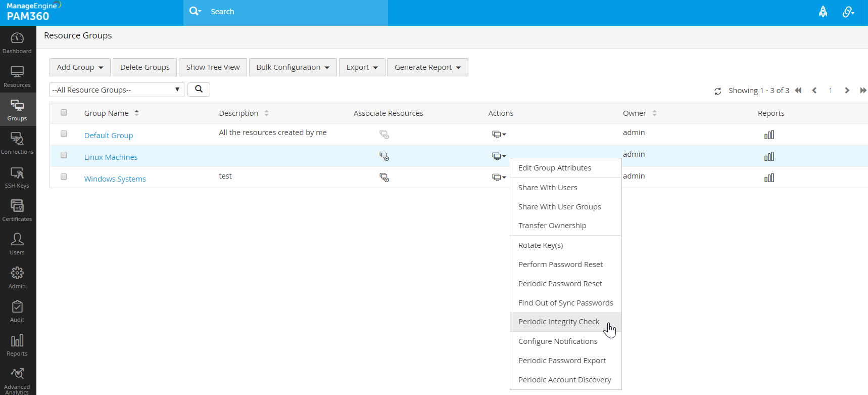Open reports chart for Default Group
The height and width of the screenshot is (395, 868).
pos(769,135)
